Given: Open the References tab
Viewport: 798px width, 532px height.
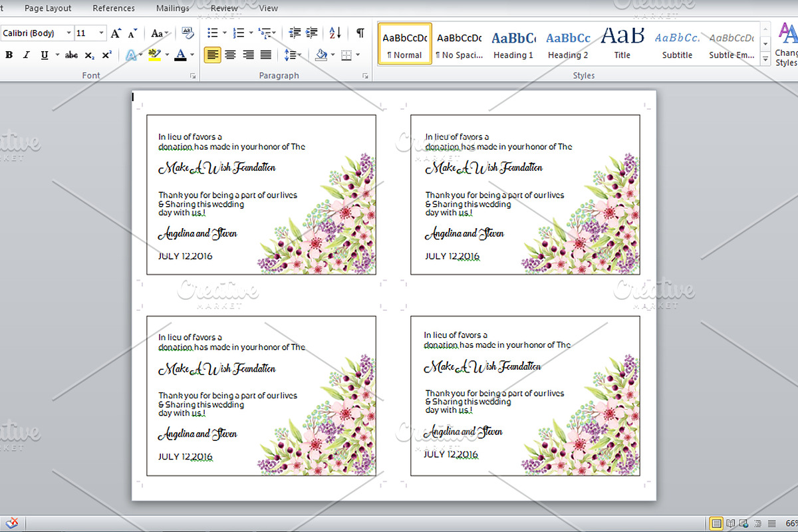Looking at the screenshot, I should (x=114, y=8).
